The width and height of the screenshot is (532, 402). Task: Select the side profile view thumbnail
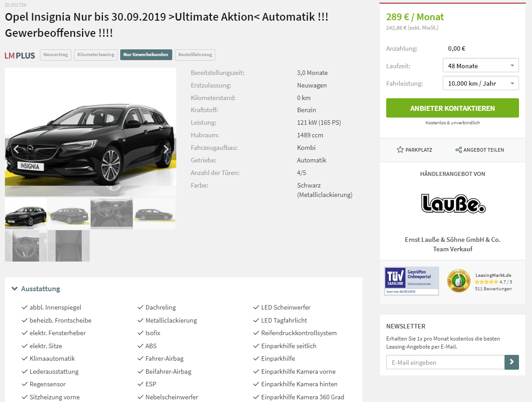click(154, 214)
